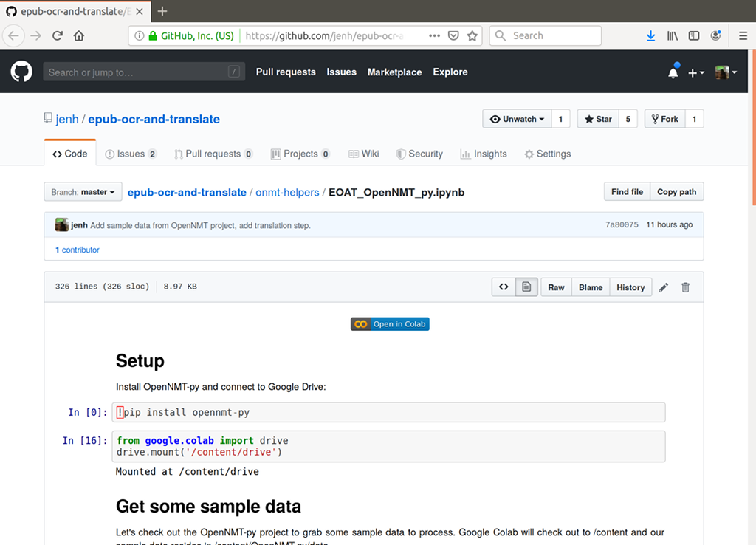This screenshot has width=756, height=545.
Task: Click the epub-ocr-and-translate breadcrumb root link
Action: tap(187, 193)
